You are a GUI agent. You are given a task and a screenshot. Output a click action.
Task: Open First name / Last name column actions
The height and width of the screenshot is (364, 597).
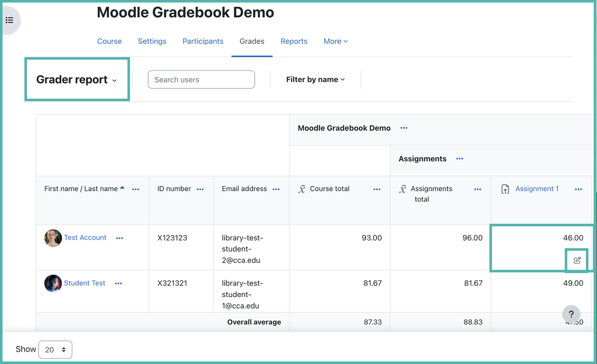click(x=136, y=189)
